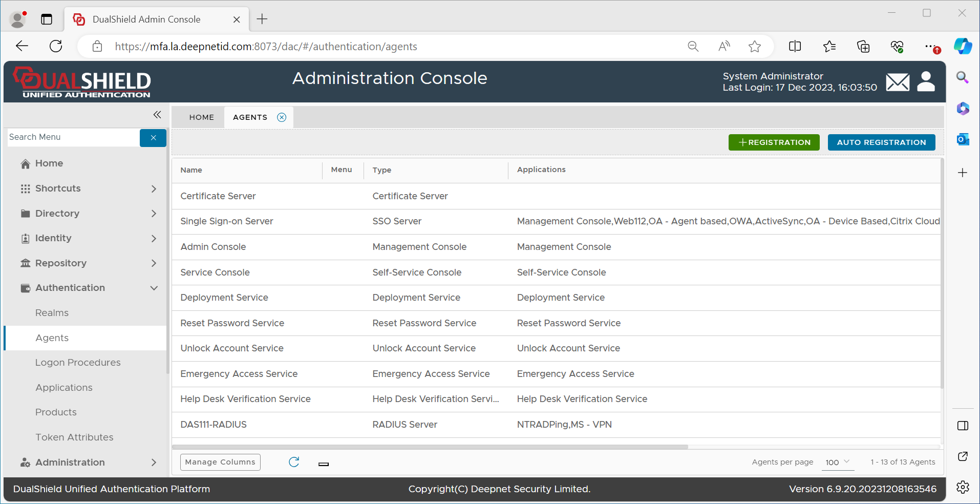Click the minimize-row icon in table footer
This screenshot has width=980, height=504.
point(324,464)
